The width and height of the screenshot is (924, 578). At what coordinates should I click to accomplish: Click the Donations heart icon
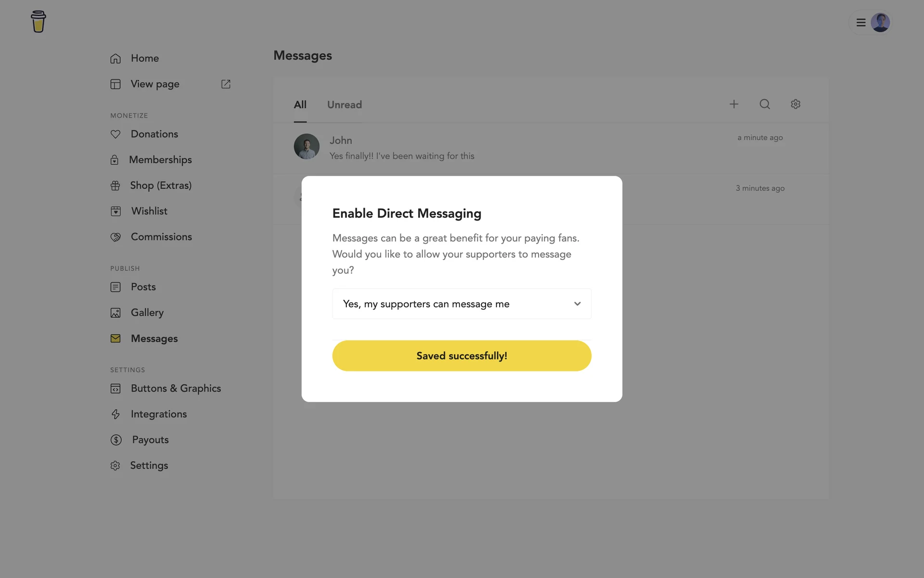coord(115,134)
